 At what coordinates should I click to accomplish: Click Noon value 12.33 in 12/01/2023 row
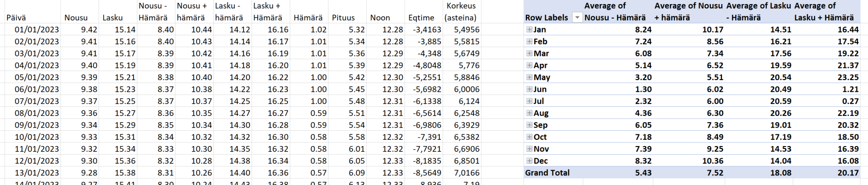point(385,161)
